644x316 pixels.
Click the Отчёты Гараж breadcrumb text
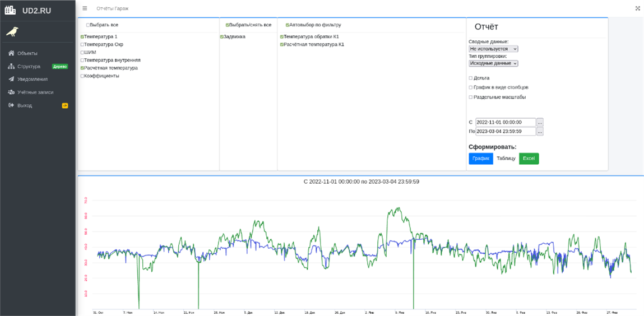pos(113,8)
